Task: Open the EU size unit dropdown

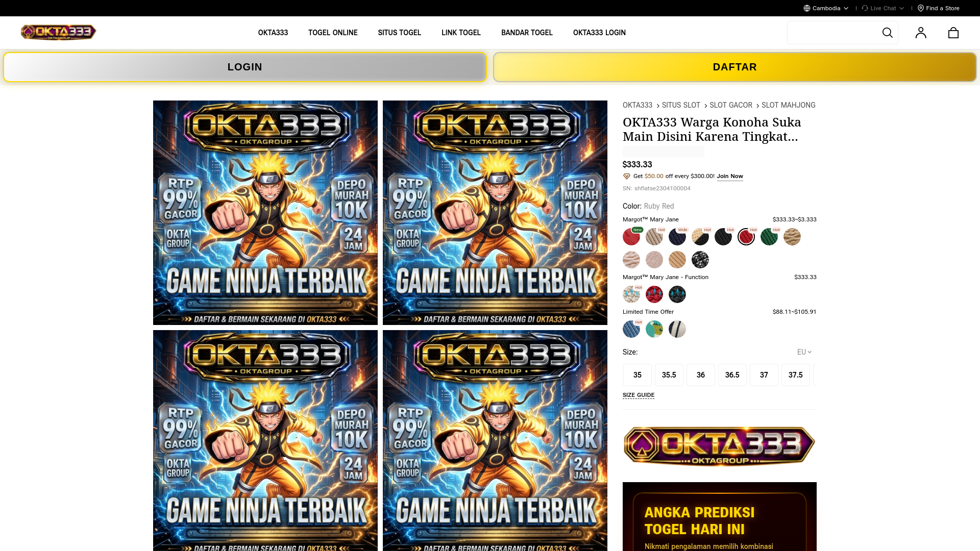Action: [804, 352]
